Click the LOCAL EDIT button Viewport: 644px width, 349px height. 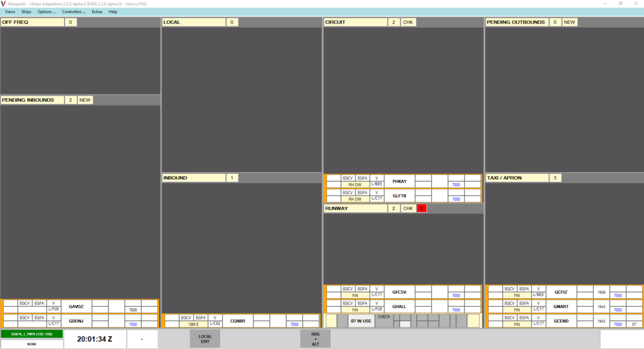(205, 338)
